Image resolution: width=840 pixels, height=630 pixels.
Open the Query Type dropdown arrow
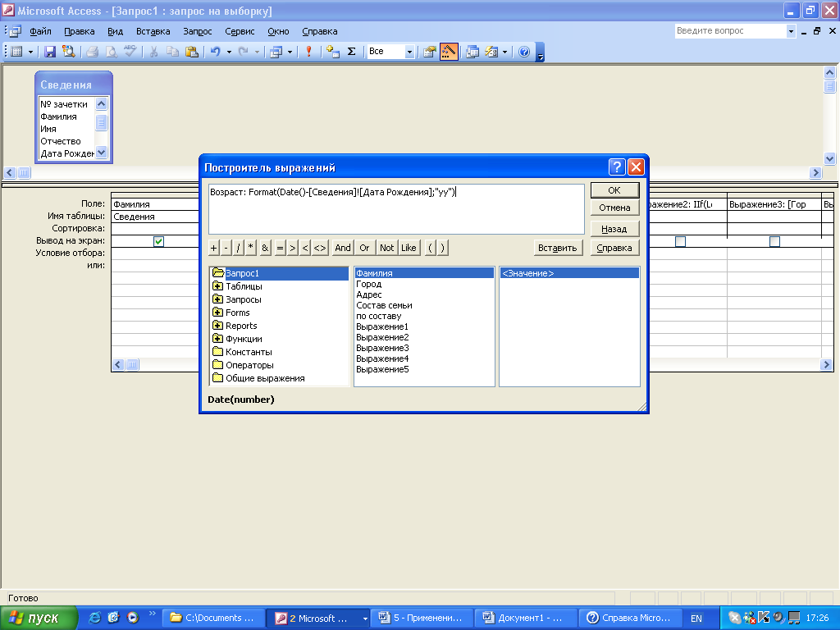290,52
